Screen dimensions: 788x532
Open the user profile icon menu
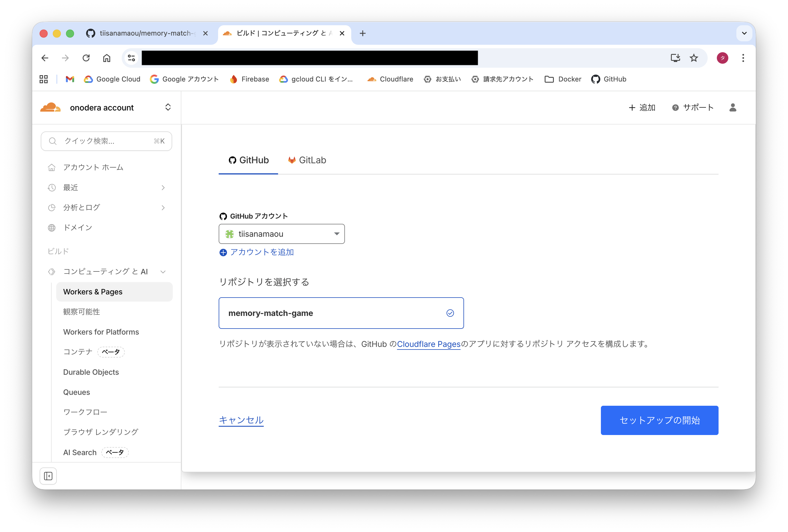[x=732, y=108]
